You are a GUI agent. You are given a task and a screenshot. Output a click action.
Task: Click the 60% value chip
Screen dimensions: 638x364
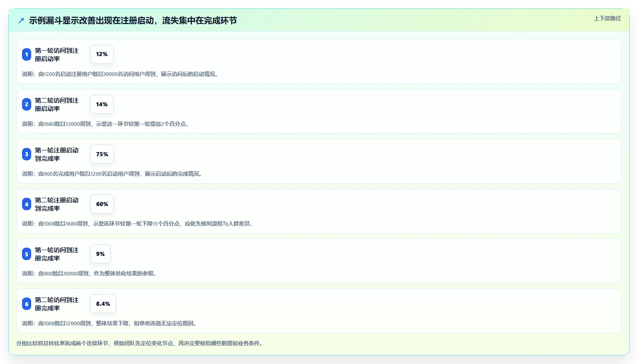(102, 204)
